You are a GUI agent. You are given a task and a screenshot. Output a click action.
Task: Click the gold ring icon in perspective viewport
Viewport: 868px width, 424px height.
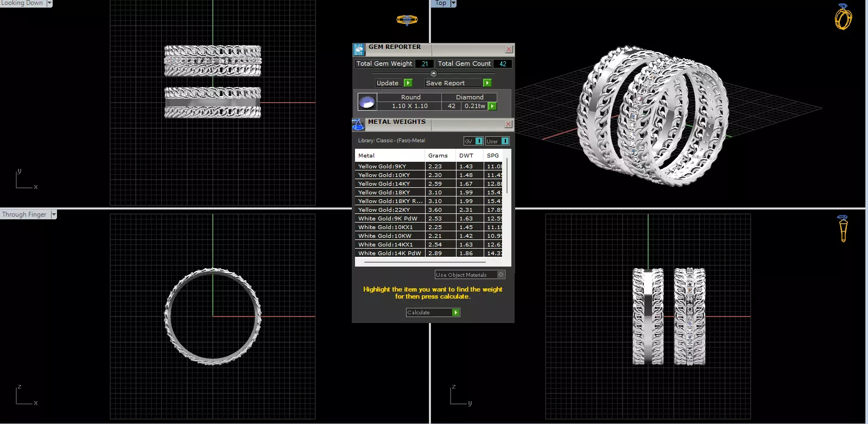843,17
